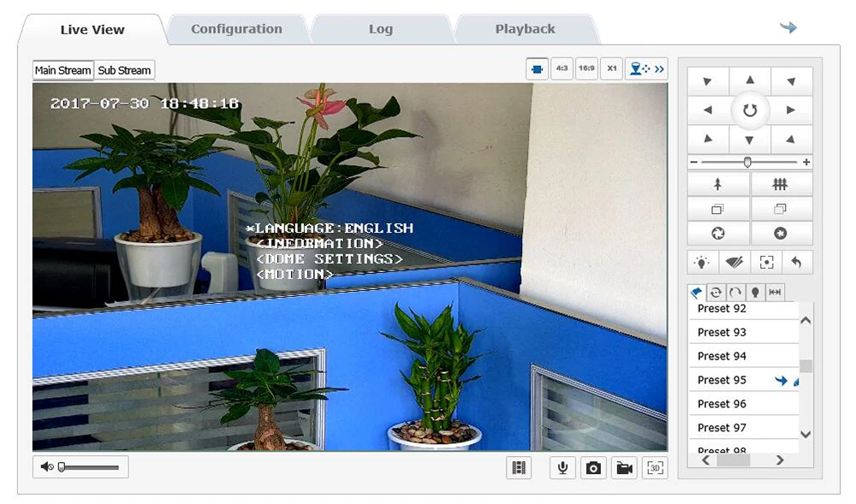Call Preset 95 with its blue arrow
Screen dimensions: 856x504
coord(782,380)
